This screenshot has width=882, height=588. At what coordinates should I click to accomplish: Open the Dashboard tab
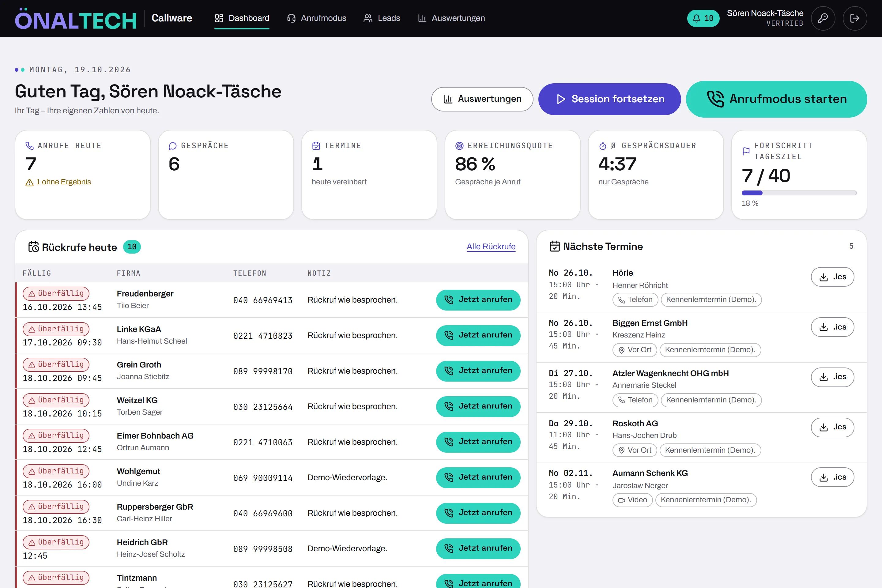(242, 18)
